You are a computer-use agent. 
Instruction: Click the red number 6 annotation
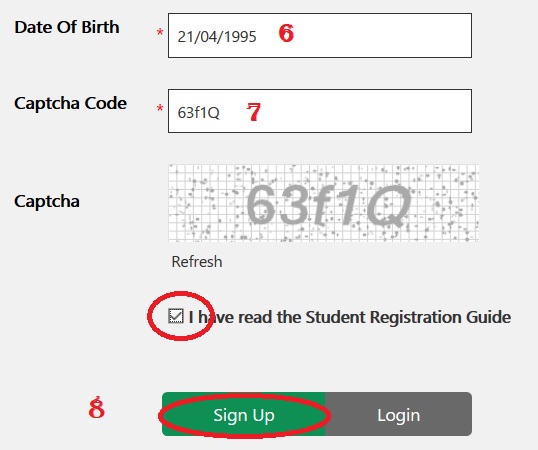[286, 33]
